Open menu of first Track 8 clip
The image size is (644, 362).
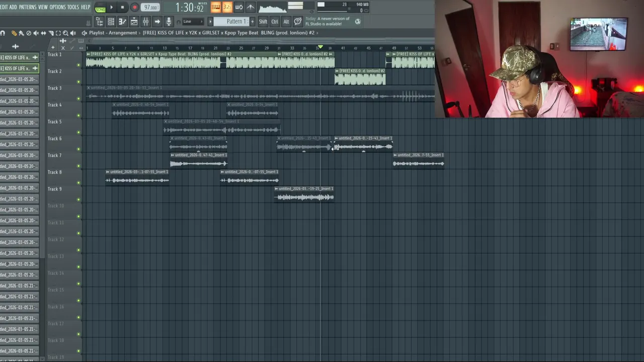pyautogui.click(x=108, y=172)
